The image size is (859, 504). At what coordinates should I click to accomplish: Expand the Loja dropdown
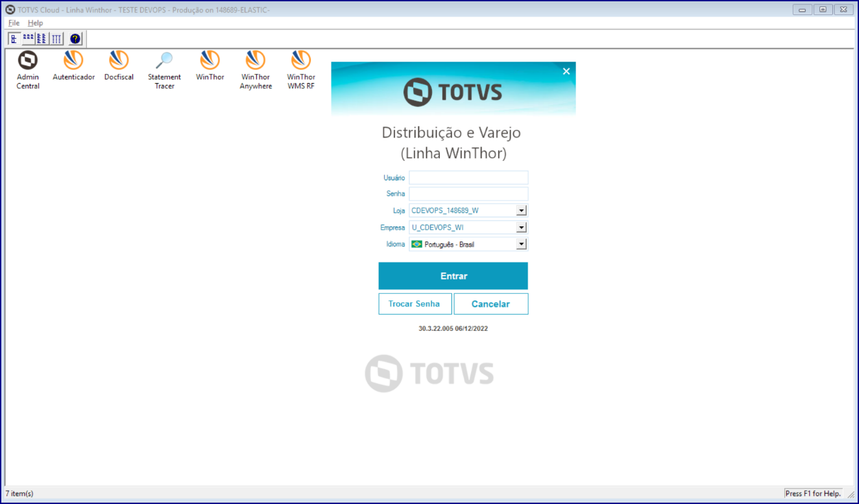(x=521, y=210)
